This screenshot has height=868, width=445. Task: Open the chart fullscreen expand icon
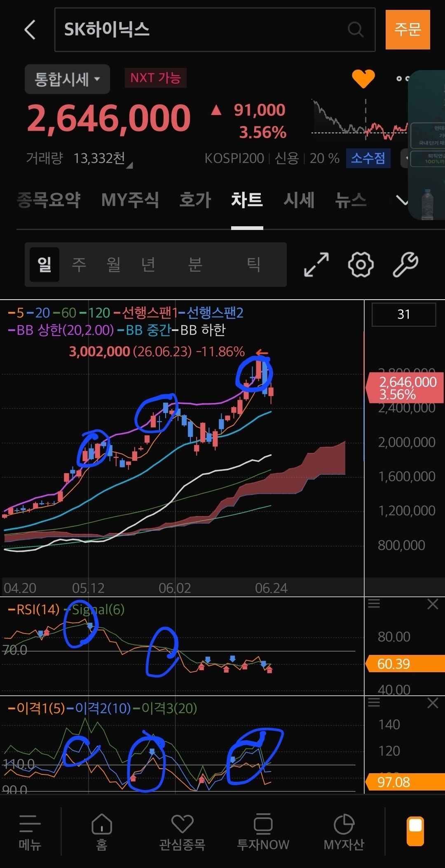coord(316,265)
